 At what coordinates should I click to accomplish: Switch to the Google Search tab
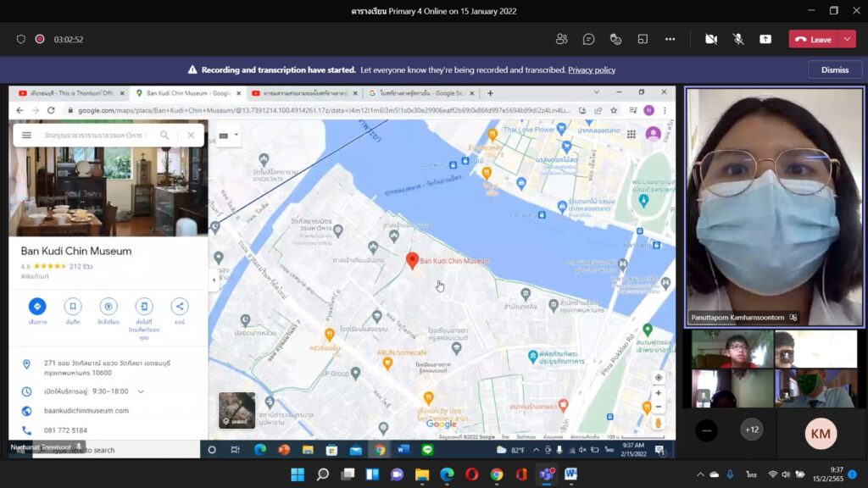(x=421, y=93)
